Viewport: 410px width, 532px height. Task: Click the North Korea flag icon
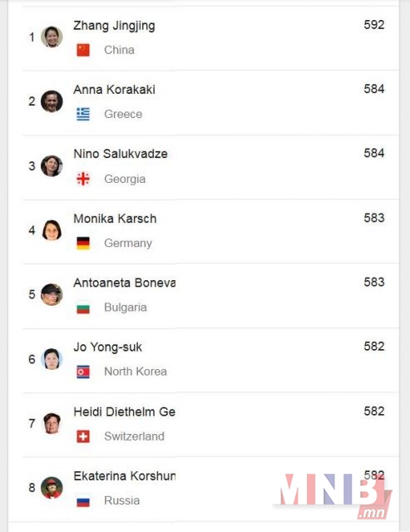pos(83,372)
